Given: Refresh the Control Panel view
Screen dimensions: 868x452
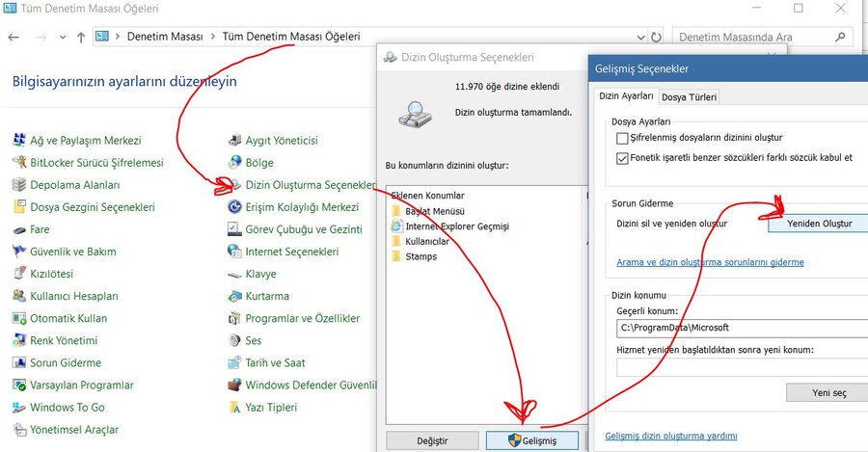Looking at the screenshot, I should (x=656, y=37).
